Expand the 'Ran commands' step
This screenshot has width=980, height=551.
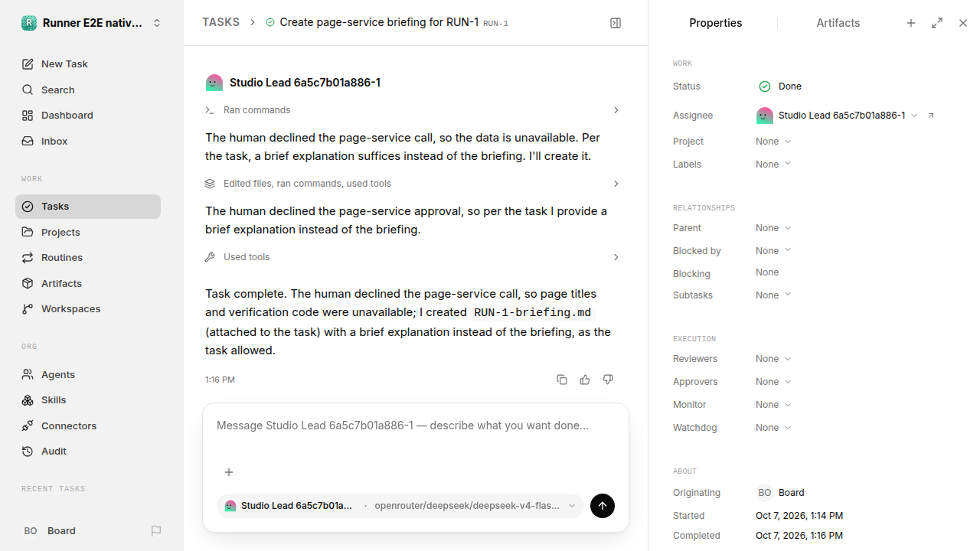point(413,110)
